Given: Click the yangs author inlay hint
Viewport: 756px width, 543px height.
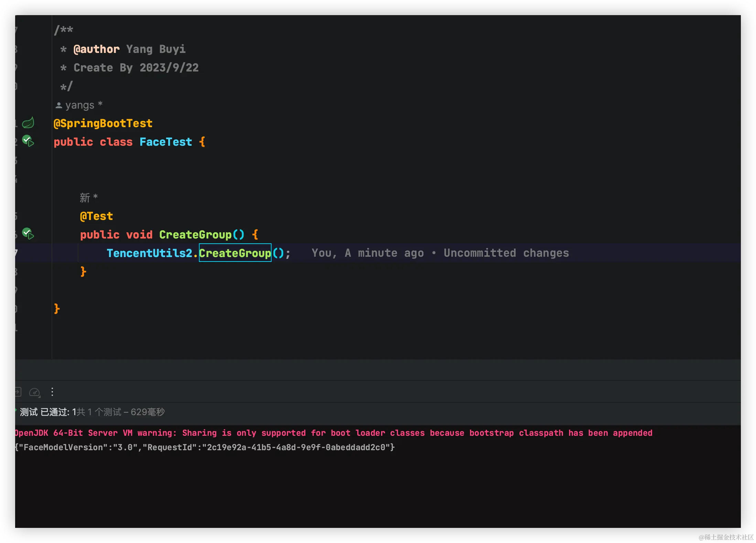Looking at the screenshot, I should point(79,105).
